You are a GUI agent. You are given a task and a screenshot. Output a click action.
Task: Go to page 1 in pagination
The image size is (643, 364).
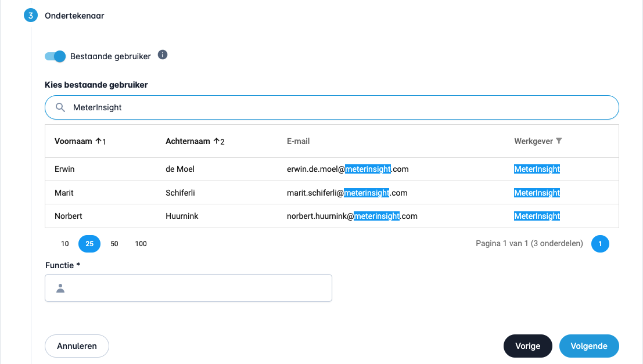600,244
